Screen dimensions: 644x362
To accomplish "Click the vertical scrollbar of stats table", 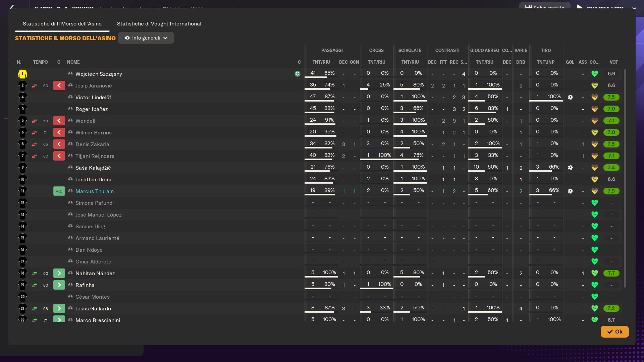I will 625,178.
